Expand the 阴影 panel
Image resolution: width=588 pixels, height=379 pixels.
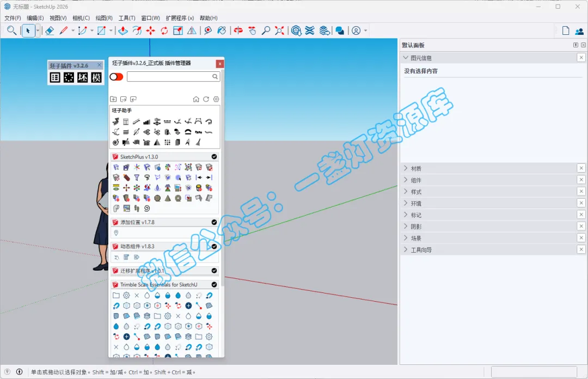(406, 227)
